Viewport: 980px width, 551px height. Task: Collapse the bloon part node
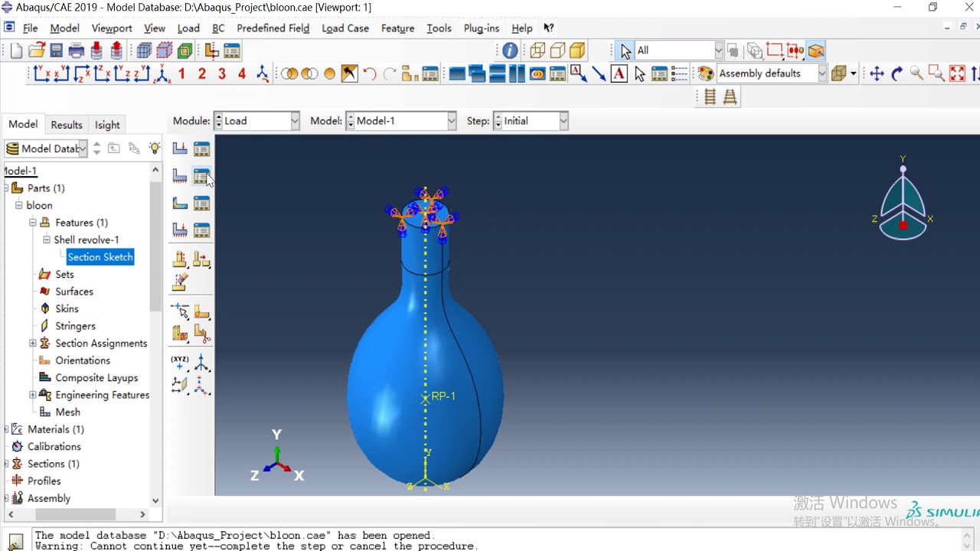pyautogui.click(x=19, y=205)
